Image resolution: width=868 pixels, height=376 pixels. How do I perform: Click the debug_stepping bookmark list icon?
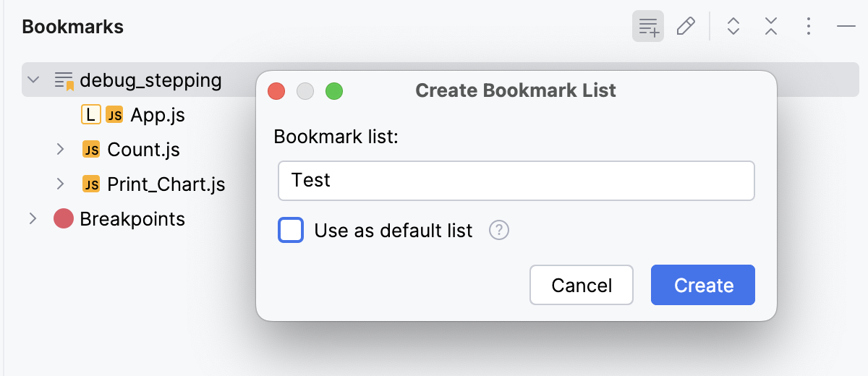64,80
